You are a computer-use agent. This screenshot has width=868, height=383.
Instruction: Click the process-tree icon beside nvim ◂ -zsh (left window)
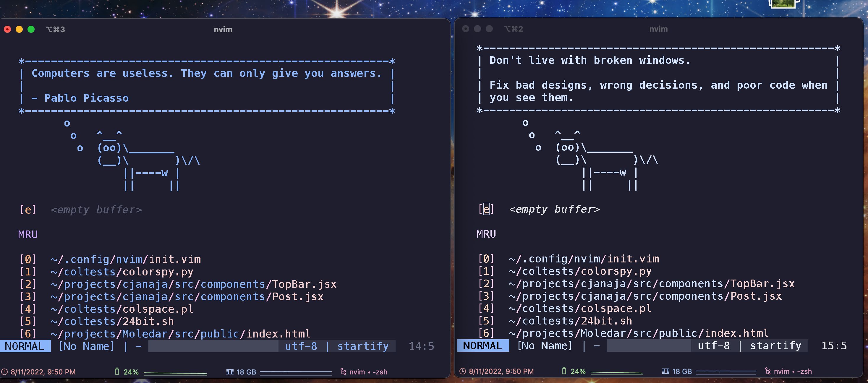343,371
